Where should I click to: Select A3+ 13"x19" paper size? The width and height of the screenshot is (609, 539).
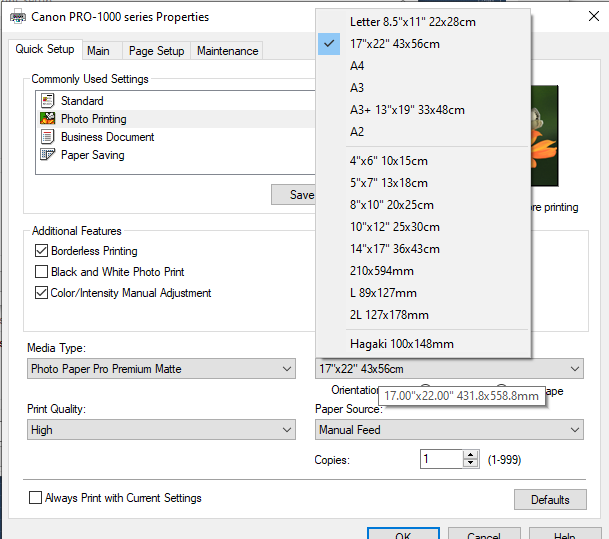407,110
